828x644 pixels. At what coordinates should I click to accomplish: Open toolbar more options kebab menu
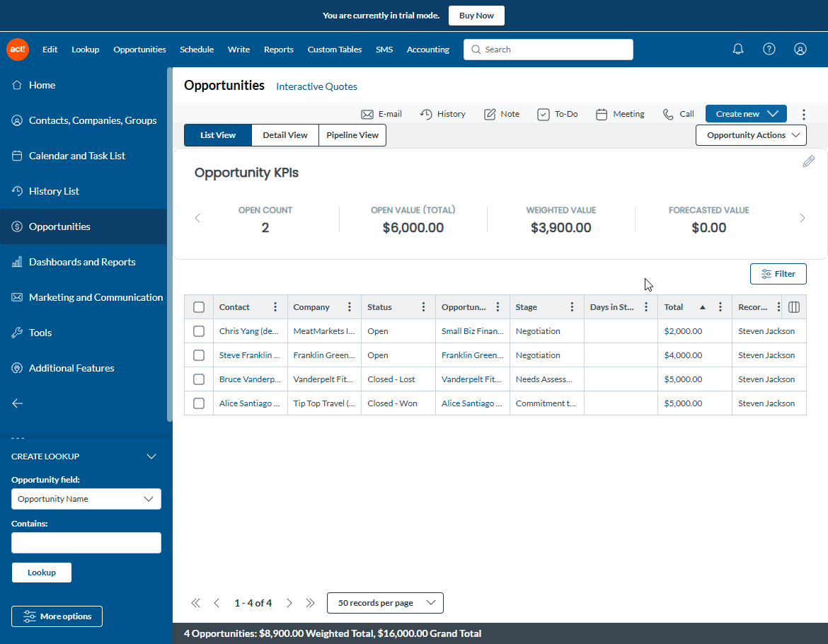point(803,114)
